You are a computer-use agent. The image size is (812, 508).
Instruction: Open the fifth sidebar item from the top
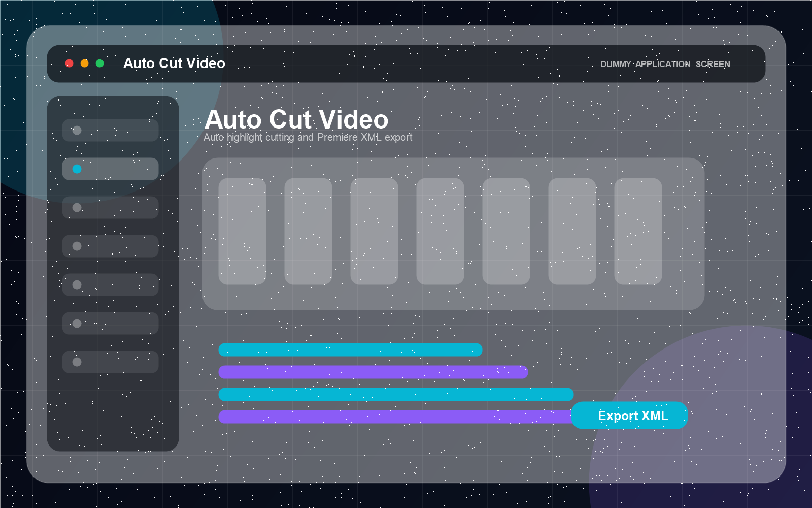pos(110,284)
